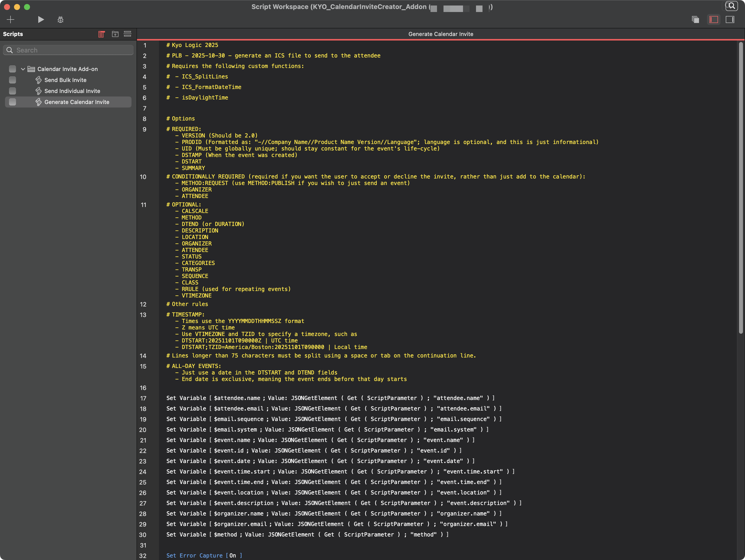Click the red script list icon in Scripts header

coord(101,34)
